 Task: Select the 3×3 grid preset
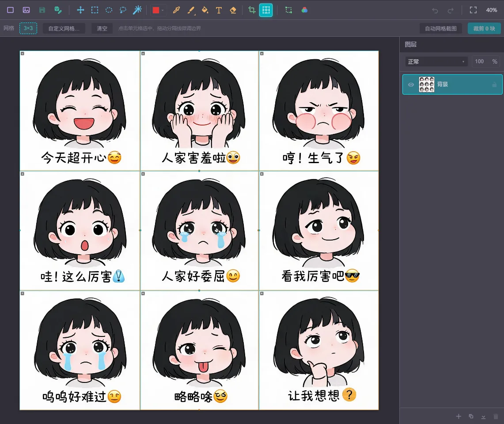point(28,28)
